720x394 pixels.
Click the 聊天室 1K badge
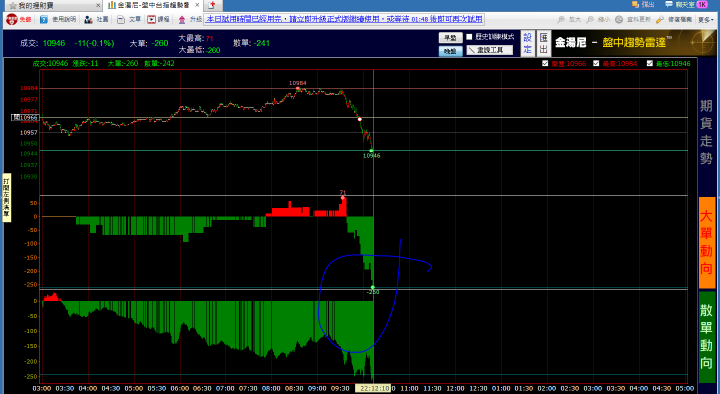pos(702,5)
